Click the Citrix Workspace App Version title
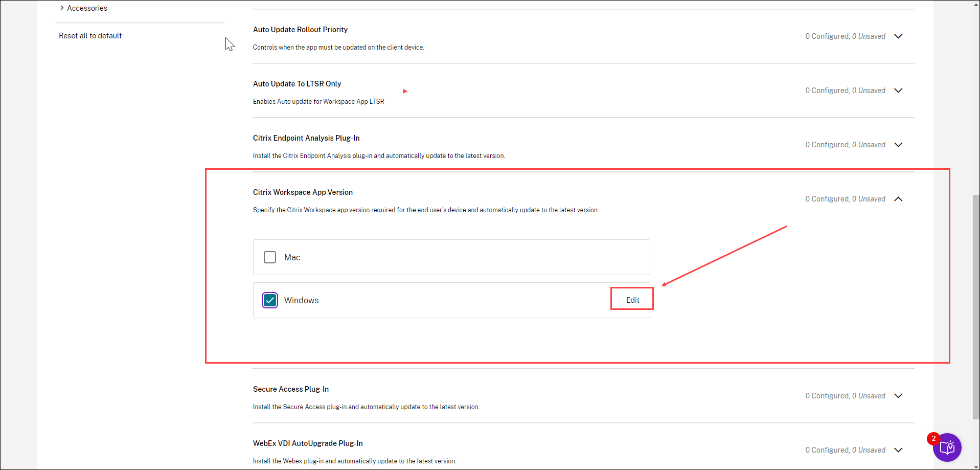The height and width of the screenshot is (470, 980). click(x=303, y=192)
